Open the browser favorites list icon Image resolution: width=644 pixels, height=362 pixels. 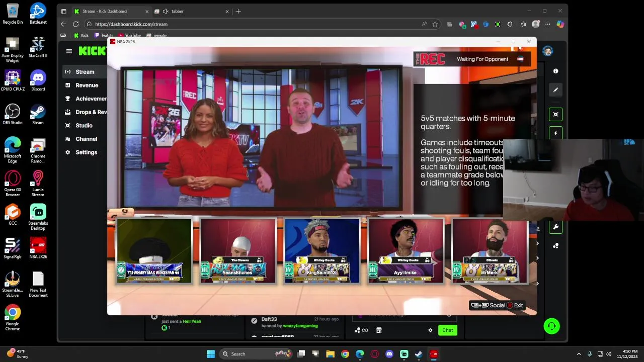coord(523,24)
